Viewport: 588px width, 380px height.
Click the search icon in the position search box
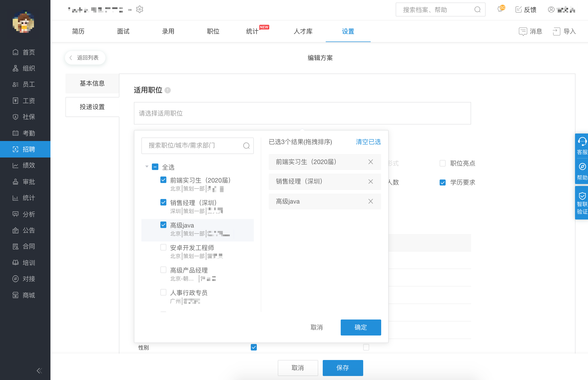246,146
